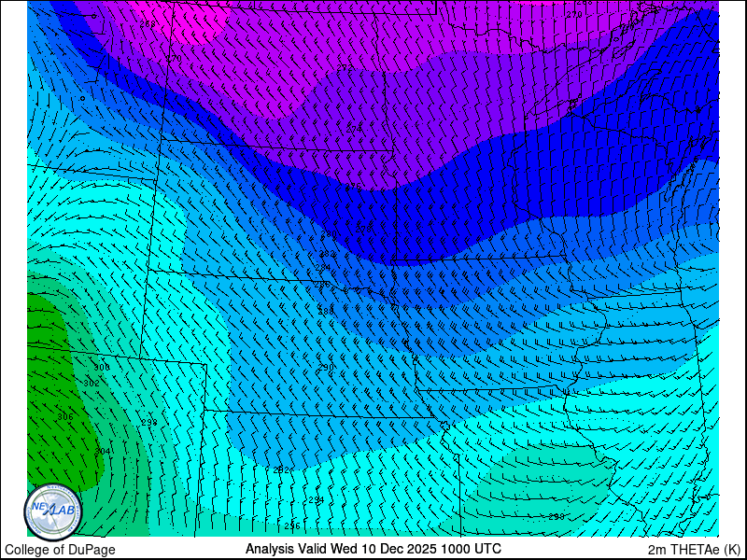The image size is (747, 560).
Task: Click the 304 contour label
Action: coord(103,452)
